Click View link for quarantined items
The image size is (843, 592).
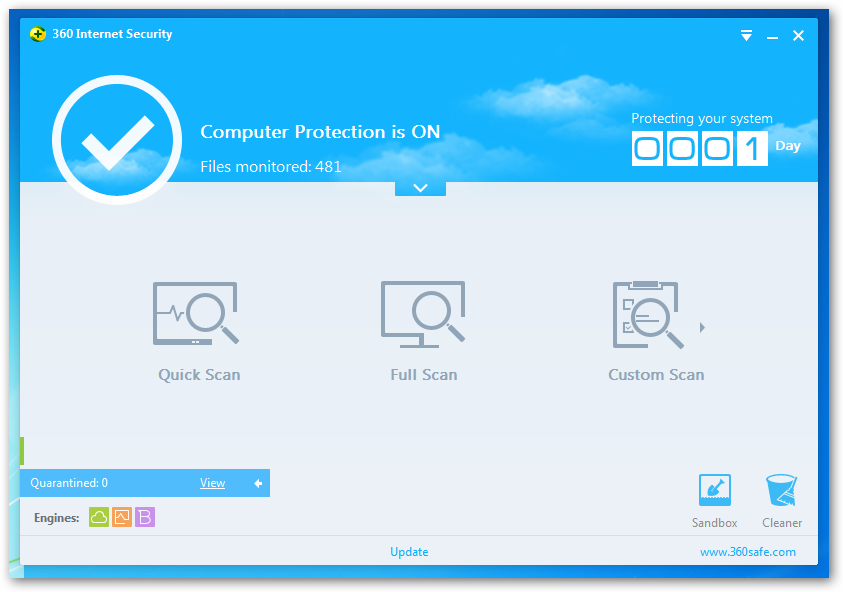(x=212, y=484)
